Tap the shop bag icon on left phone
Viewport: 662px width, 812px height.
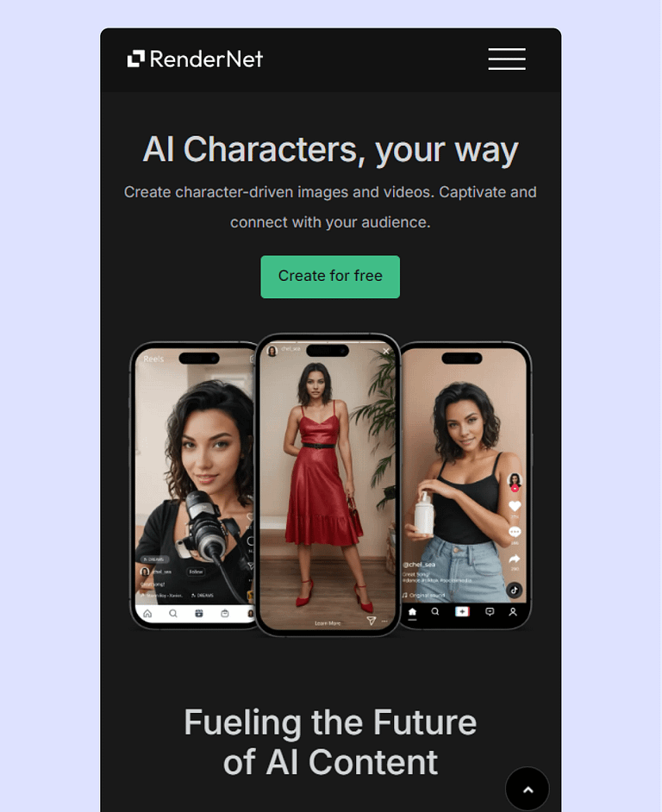click(225, 613)
